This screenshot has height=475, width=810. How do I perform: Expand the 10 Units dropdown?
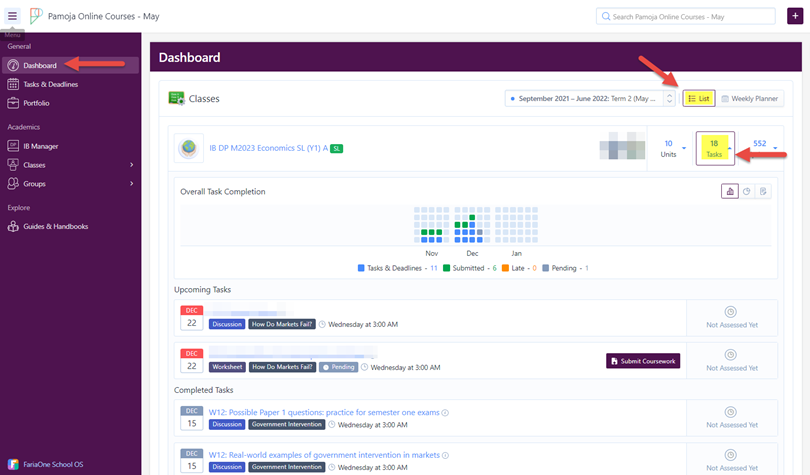671,148
